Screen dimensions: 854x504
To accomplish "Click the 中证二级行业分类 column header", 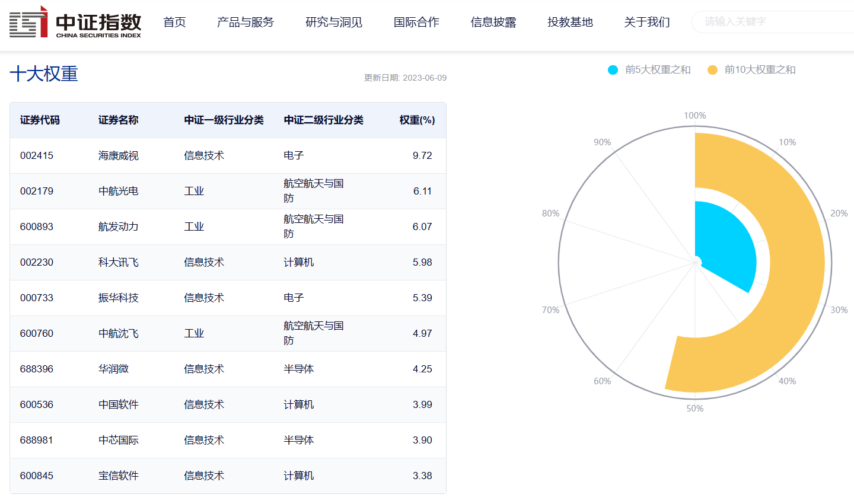I will coord(323,120).
